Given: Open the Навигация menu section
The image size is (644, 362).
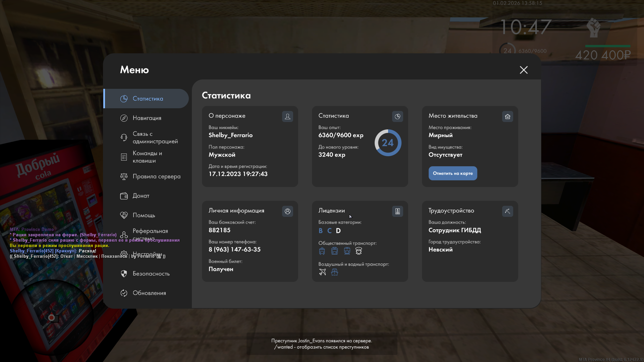Looking at the screenshot, I should [x=147, y=118].
